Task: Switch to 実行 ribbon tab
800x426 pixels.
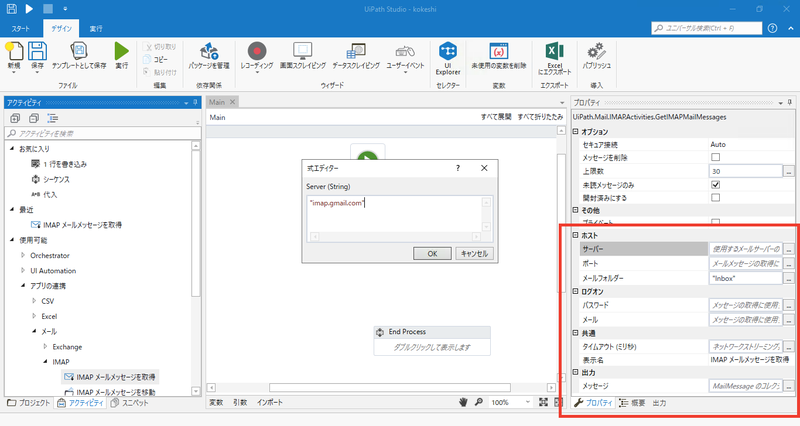Action: pyautogui.click(x=96, y=29)
